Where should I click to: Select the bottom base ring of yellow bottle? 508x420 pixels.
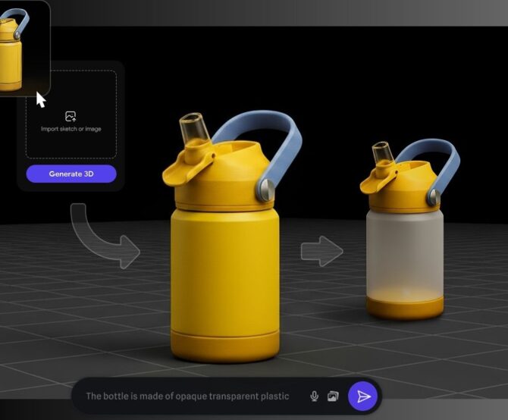point(225,346)
